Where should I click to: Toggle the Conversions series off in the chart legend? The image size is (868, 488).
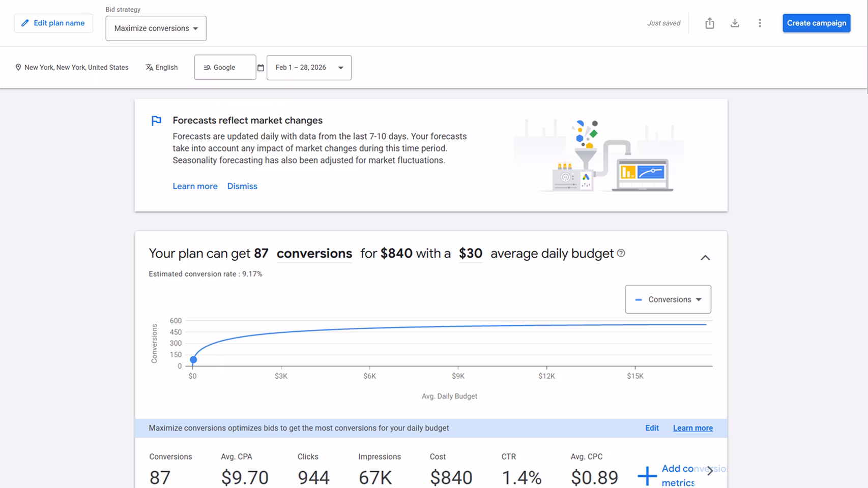click(639, 299)
